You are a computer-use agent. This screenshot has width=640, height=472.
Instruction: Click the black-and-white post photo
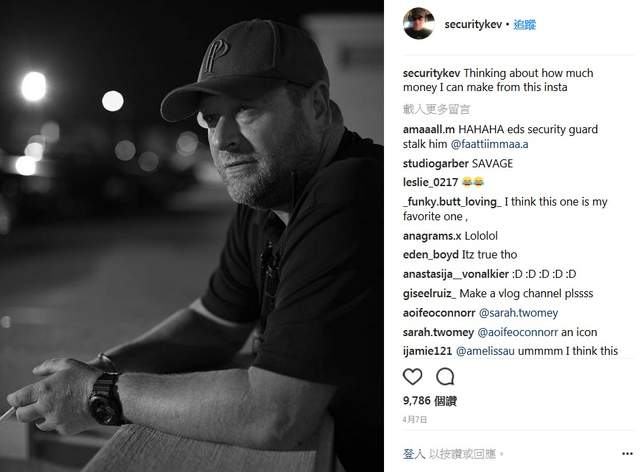coord(192,236)
